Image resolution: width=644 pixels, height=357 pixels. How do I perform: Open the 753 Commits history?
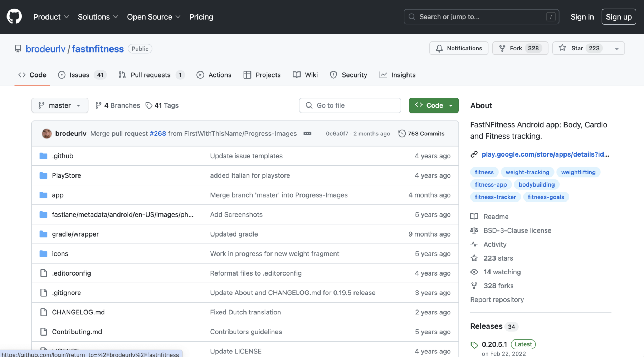click(421, 134)
